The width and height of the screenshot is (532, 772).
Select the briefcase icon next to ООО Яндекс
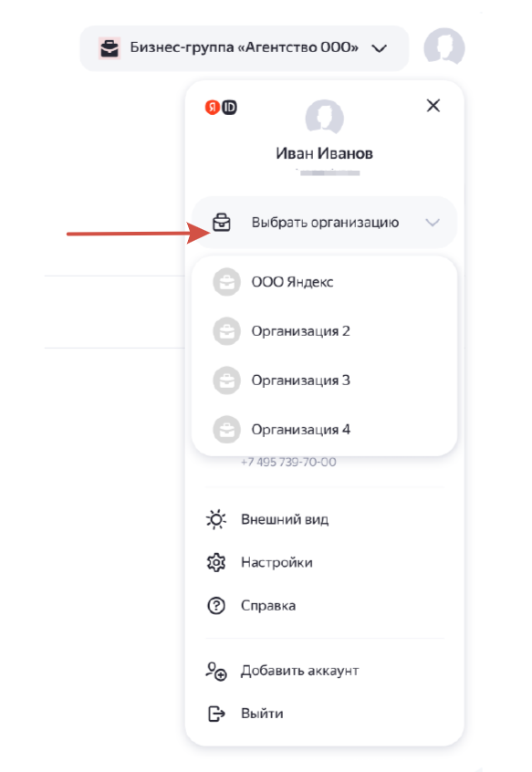224,281
